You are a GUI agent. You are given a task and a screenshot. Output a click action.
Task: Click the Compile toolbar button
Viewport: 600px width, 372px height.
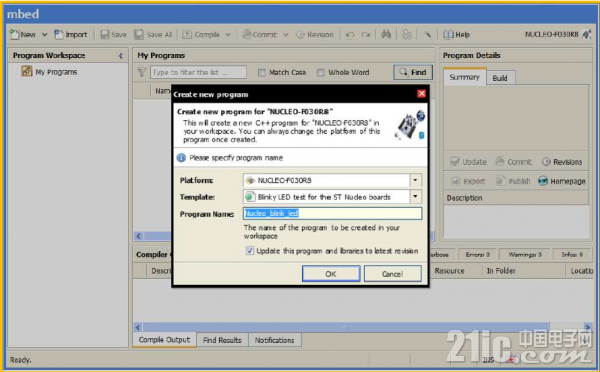201,34
